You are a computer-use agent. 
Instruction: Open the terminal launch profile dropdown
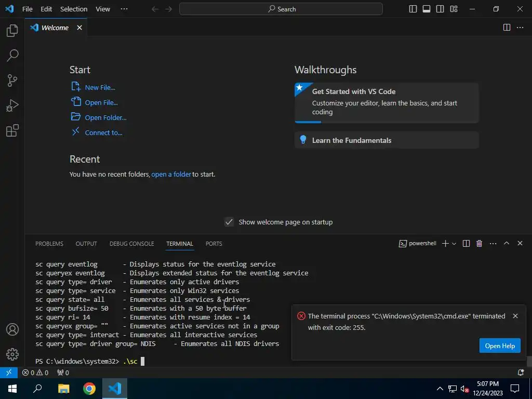pos(454,244)
